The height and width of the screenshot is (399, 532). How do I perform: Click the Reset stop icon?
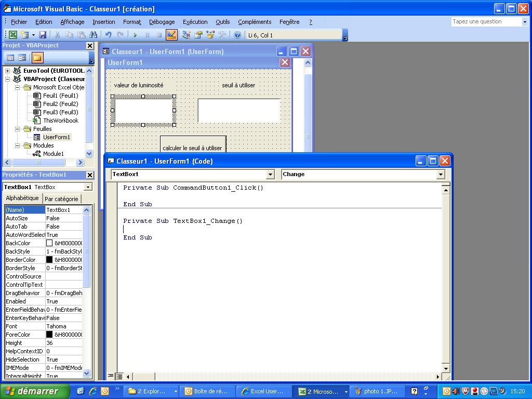coord(159,35)
